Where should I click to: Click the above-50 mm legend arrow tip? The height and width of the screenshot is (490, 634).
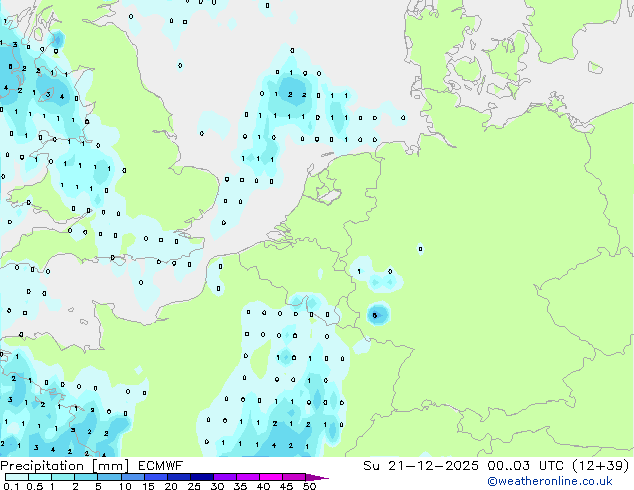[x=317, y=477]
